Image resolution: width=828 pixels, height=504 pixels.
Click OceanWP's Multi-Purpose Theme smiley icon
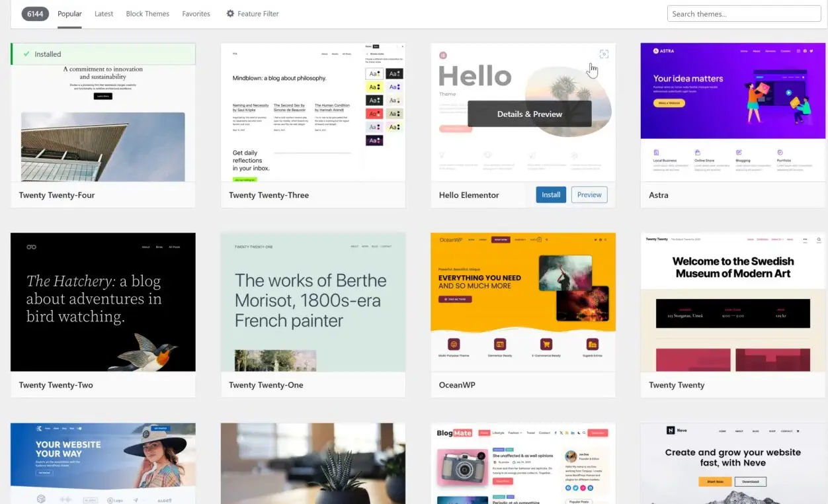(454, 344)
